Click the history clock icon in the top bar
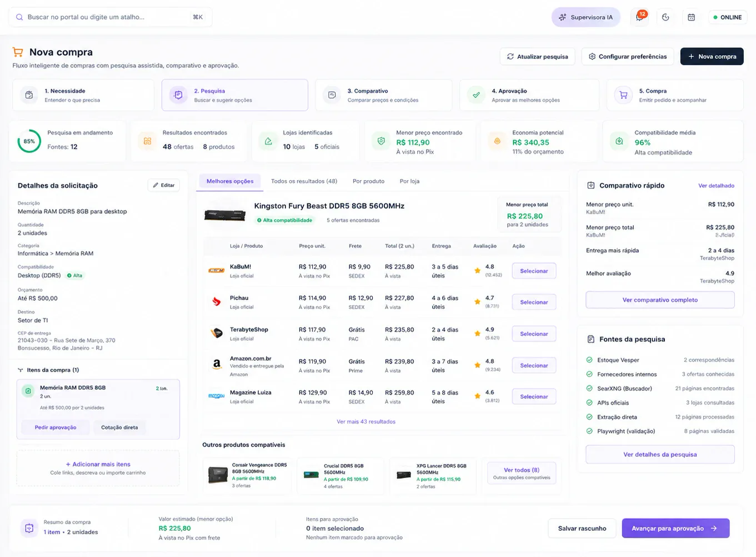The image size is (756, 557). coord(665,17)
